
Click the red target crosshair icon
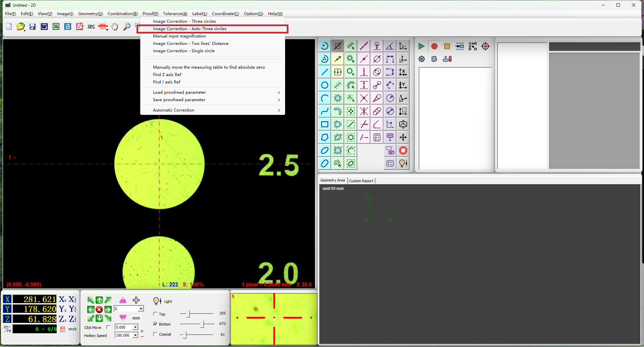[x=485, y=46]
